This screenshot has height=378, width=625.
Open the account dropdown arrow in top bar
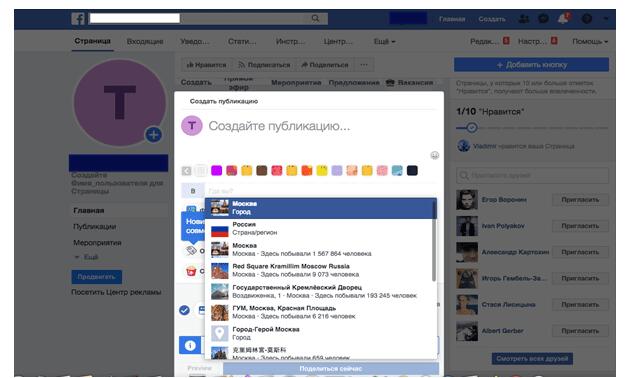coord(606,19)
